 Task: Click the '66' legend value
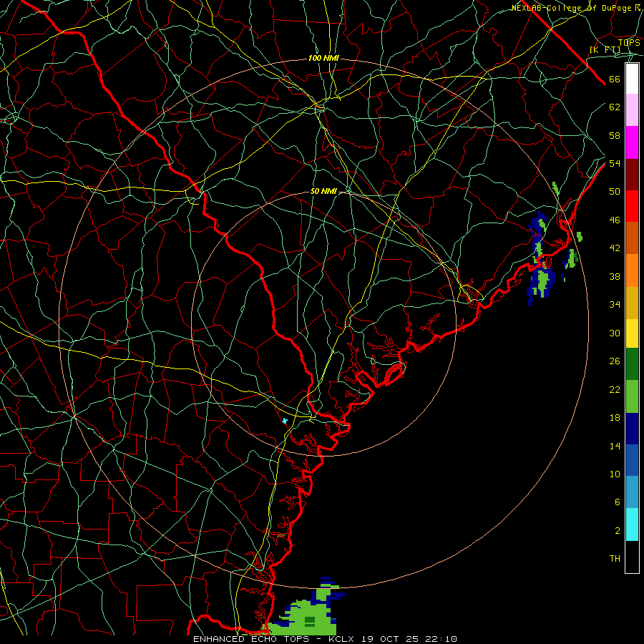tap(615, 79)
